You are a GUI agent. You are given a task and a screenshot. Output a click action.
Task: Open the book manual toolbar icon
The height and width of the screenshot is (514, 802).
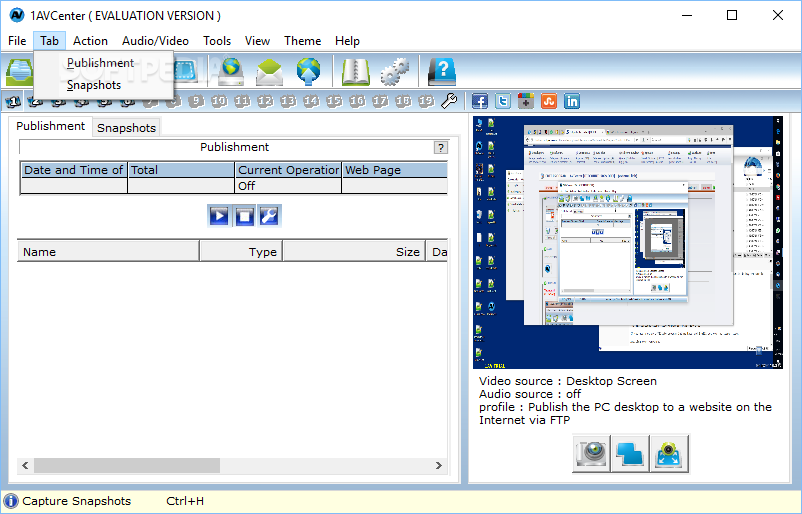[355, 72]
